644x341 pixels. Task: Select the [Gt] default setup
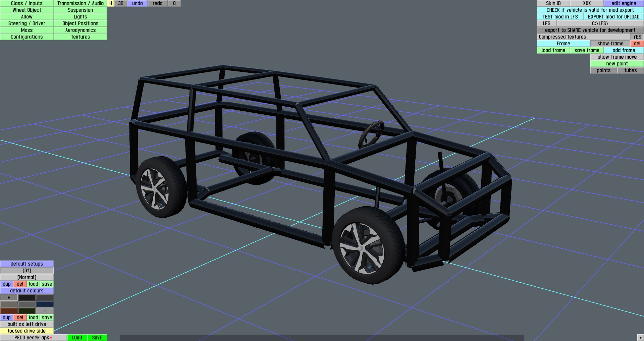point(27,271)
